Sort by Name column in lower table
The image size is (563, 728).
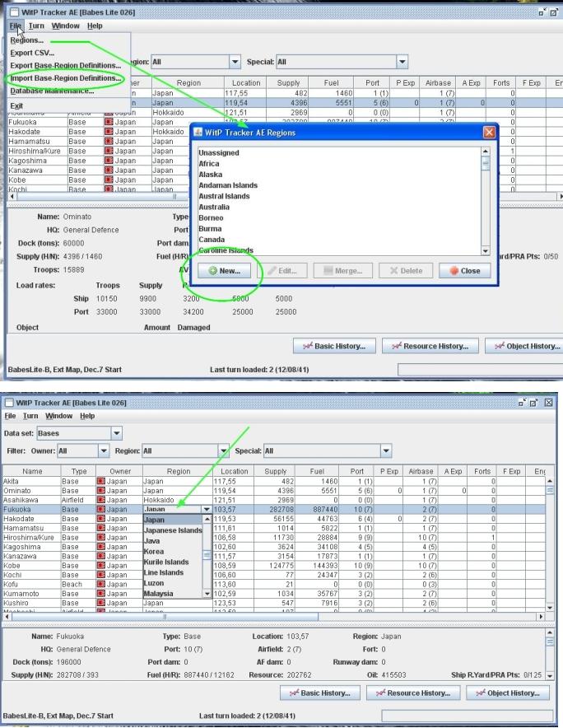click(32, 471)
